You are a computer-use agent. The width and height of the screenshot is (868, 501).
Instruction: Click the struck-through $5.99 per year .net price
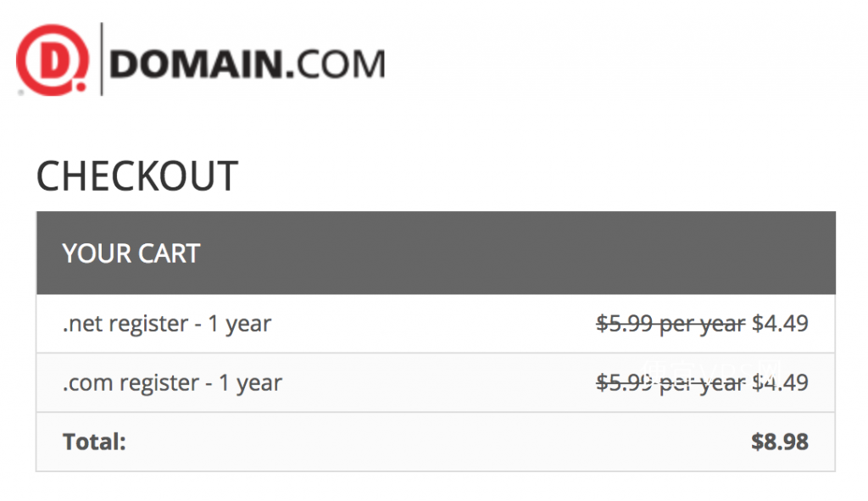pyautogui.click(x=670, y=323)
